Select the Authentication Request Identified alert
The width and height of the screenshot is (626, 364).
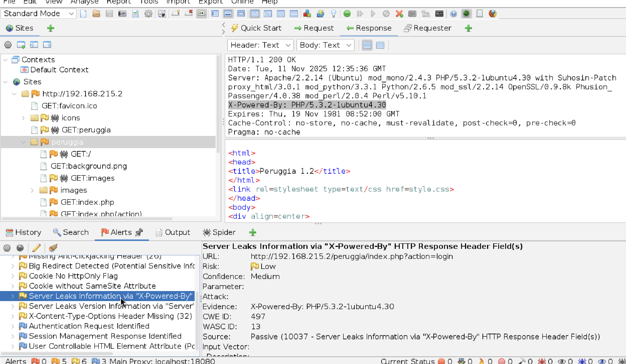tap(89, 326)
